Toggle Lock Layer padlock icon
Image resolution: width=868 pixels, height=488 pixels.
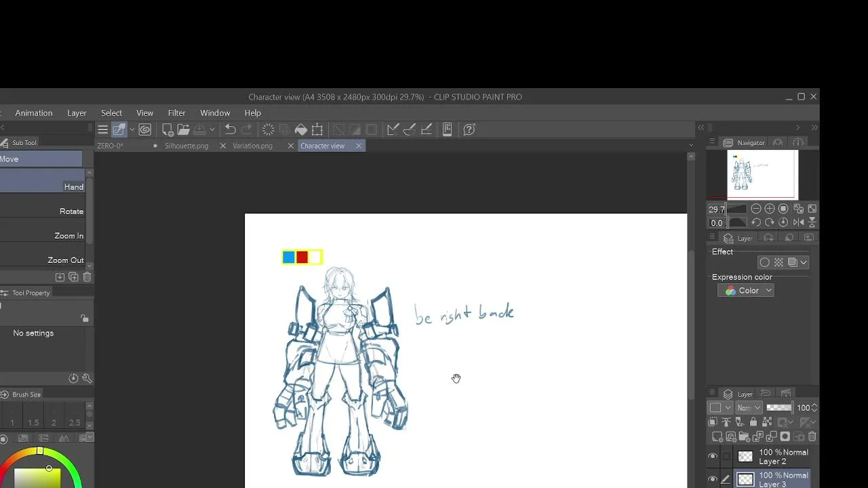pyautogui.click(x=753, y=422)
